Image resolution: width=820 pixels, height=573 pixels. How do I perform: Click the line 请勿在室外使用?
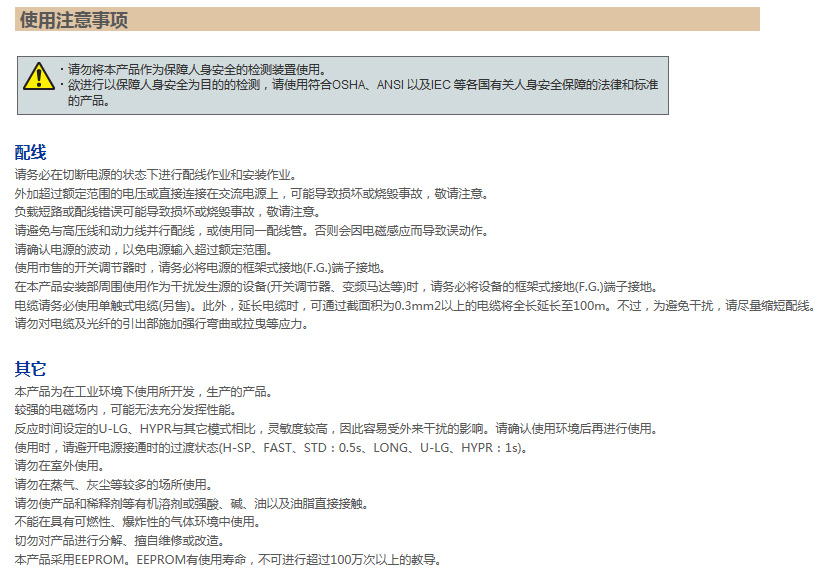click(61, 466)
